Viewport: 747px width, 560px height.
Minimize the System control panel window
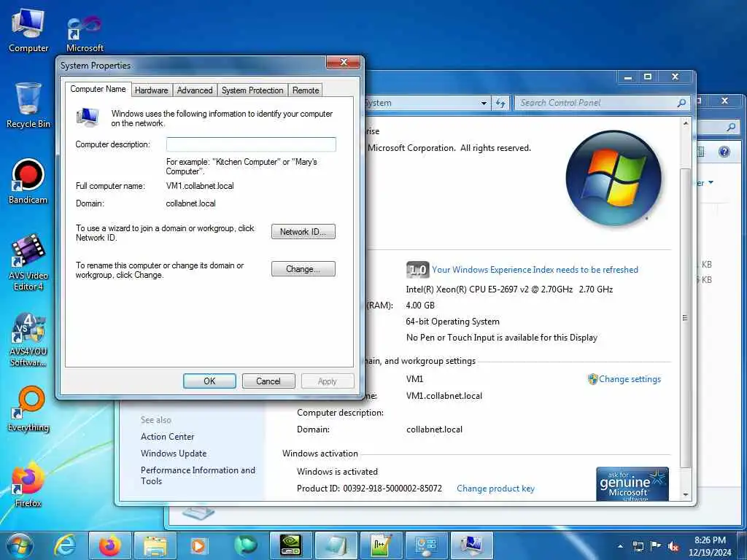coord(628,76)
